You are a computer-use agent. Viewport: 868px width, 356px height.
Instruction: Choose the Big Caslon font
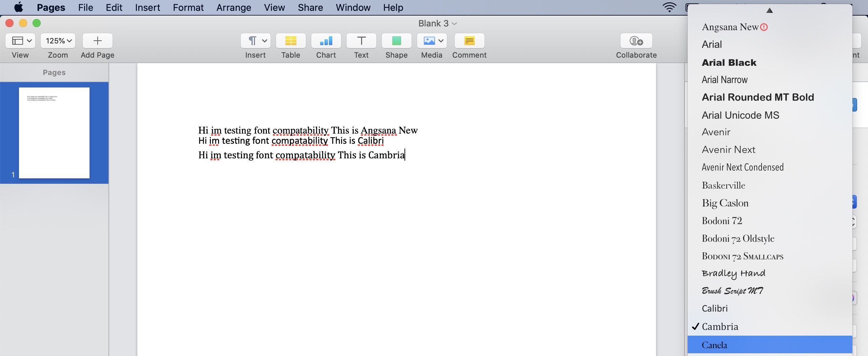pos(770,203)
